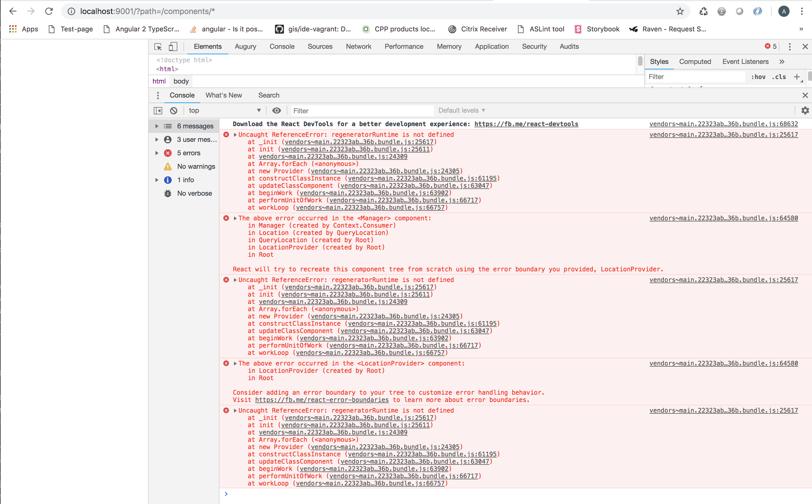This screenshot has height=504, width=812.
Task: Click the console Filter input field
Action: click(x=362, y=110)
